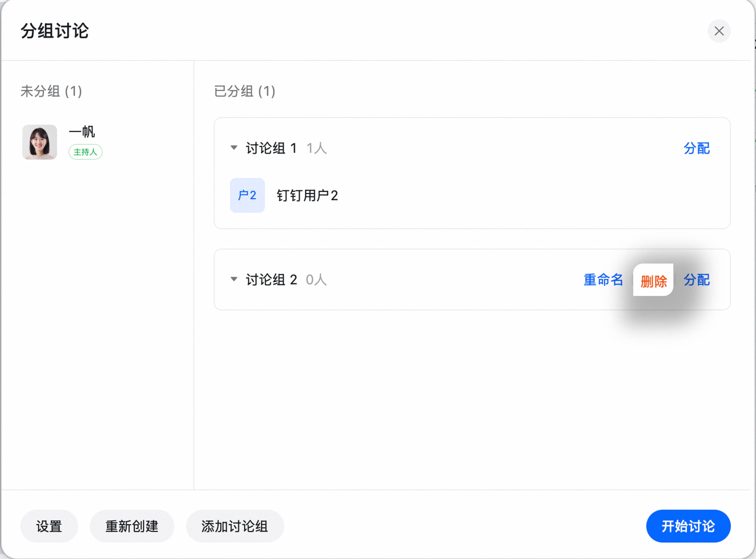The width and height of the screenshot is (756, 559).
Task: Click the 主持人 badge
Action: pyautogui.click(x=85, y=152)
